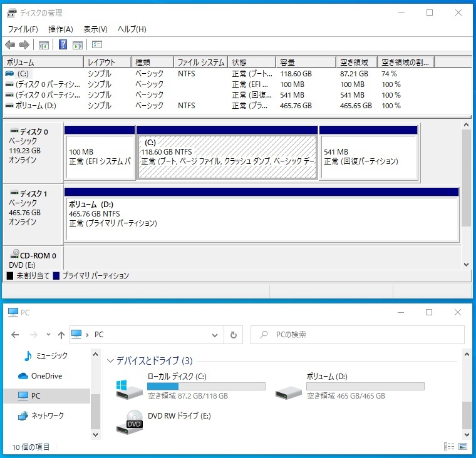The image size is (476, 458).
Task: Click the OneDrive cloud icon
Action: (x=23, y=376)
